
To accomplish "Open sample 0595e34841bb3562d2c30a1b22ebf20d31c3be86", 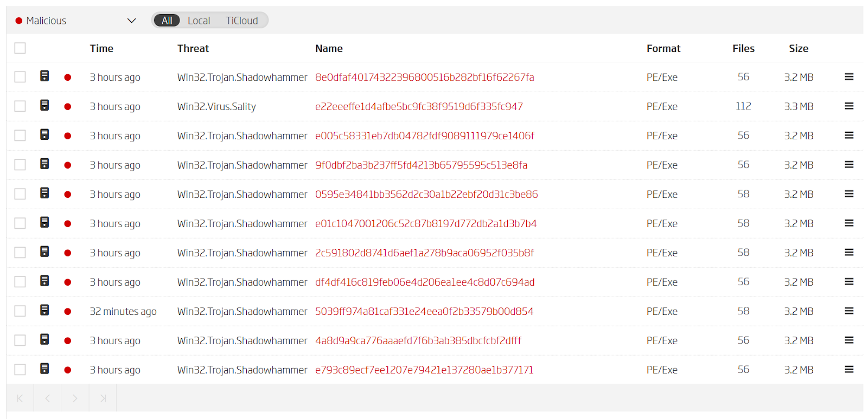I will point(426,194).
